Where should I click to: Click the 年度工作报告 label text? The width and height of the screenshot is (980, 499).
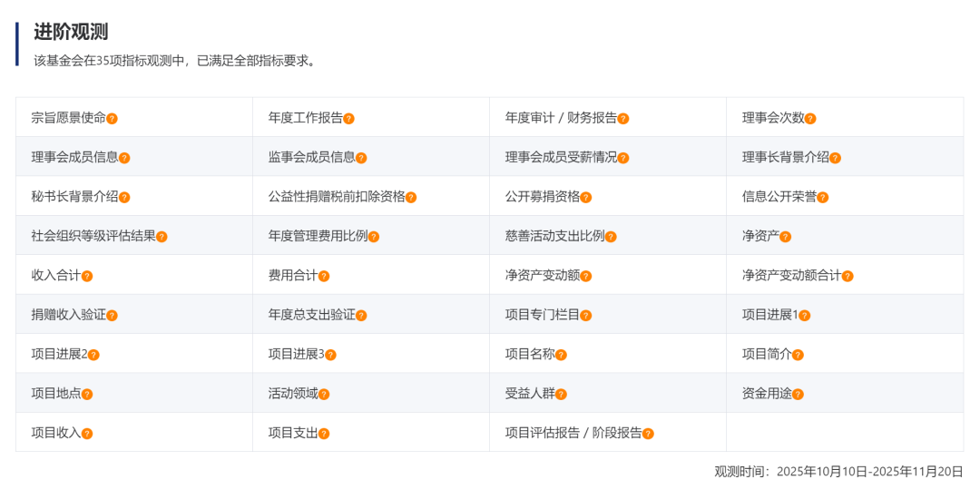pos(306,117)
